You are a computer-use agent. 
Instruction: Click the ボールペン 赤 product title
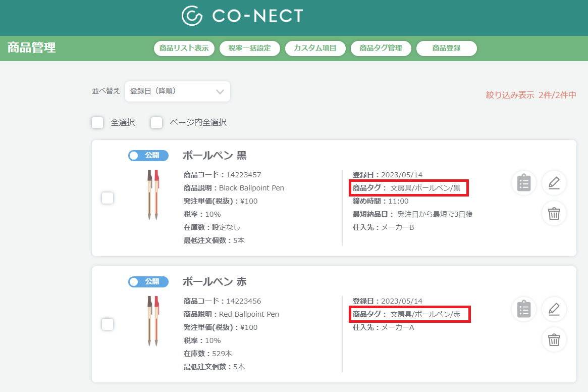click(x=215, y=281)
